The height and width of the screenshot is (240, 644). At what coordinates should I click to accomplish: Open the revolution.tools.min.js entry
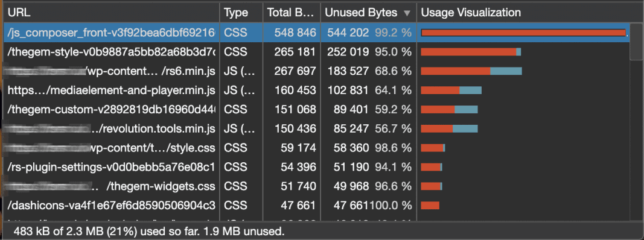click(316, 129)
